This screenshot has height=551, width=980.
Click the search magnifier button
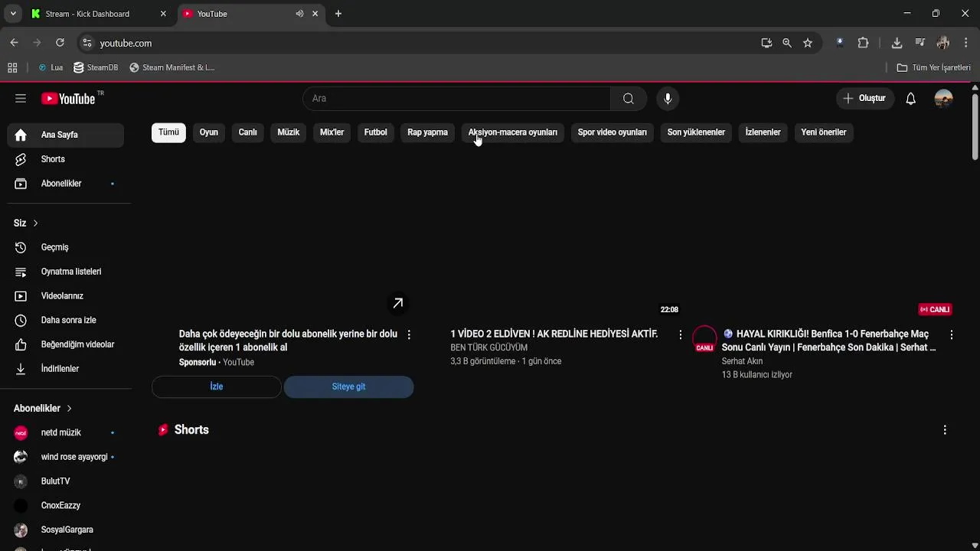(628, 98)
